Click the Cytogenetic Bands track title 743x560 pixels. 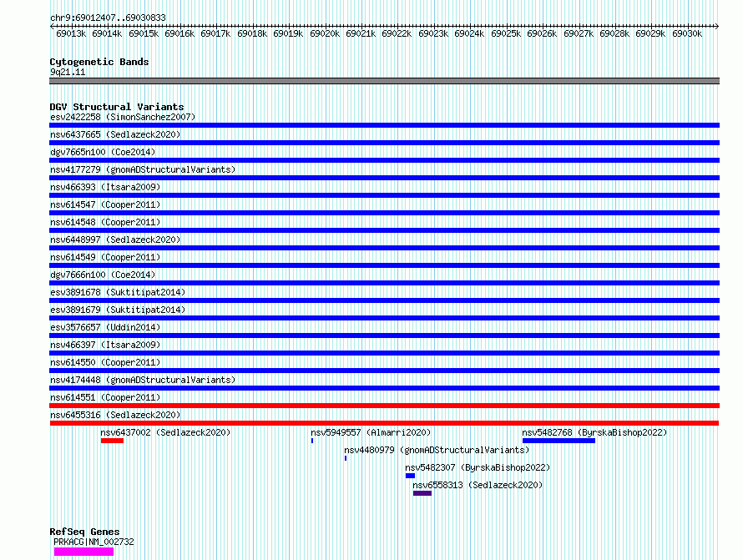coord(99,62)
